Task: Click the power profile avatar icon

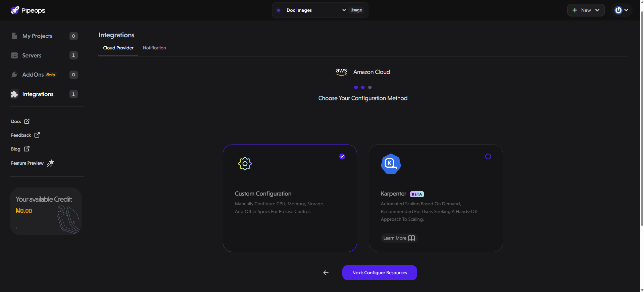Action: tap(618, 10)
